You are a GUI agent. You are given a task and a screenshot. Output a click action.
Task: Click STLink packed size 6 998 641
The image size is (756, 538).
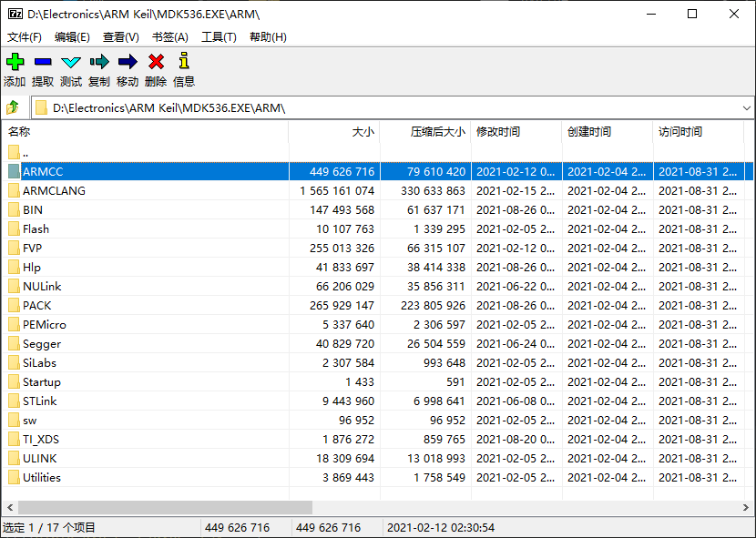[x=439, y=401]
